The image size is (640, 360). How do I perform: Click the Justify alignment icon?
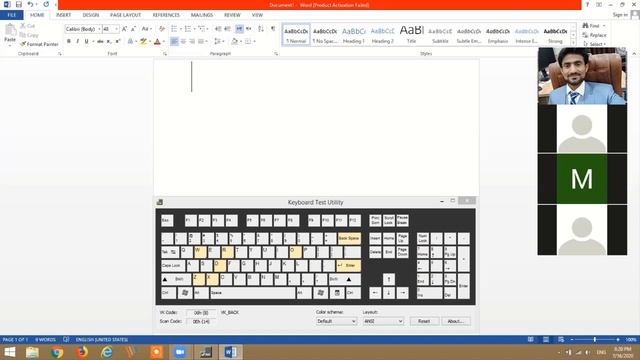tap(201, 41)
